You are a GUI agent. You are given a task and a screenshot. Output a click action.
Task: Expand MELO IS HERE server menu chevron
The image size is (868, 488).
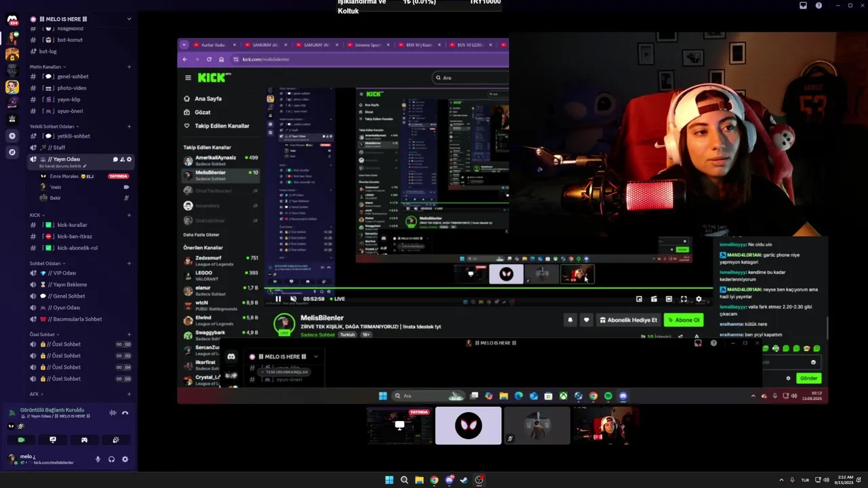tap(129, 19)
